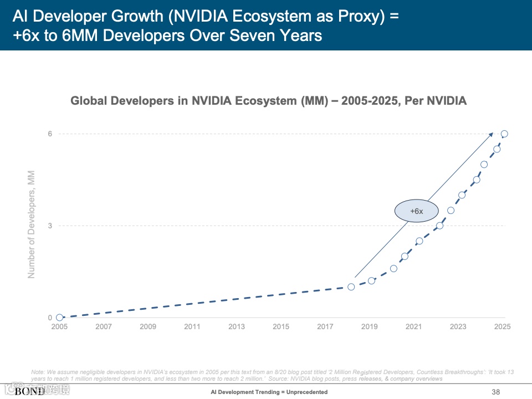The image size is (532, 399).
Task: Click the x-axis label '2009'
Action: point(148,327)
